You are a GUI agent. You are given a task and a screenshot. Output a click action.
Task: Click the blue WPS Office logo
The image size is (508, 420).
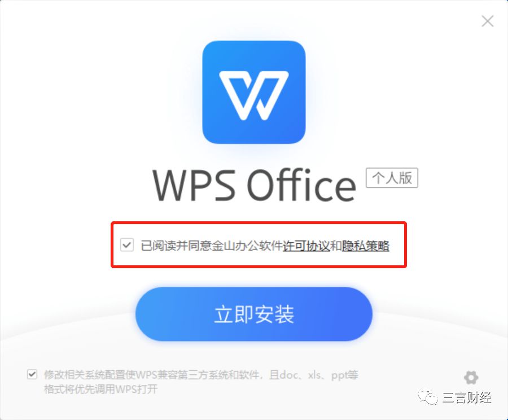click(x=253, y=92)
